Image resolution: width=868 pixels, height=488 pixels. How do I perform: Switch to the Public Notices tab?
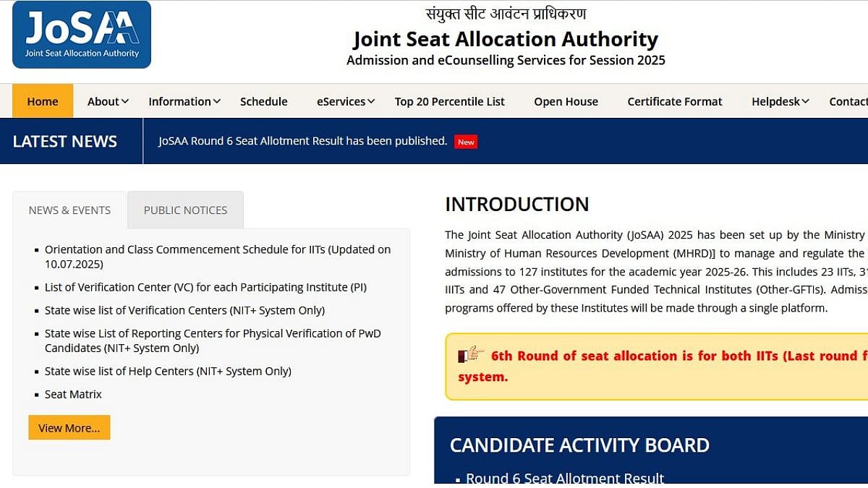coord(185,210)
